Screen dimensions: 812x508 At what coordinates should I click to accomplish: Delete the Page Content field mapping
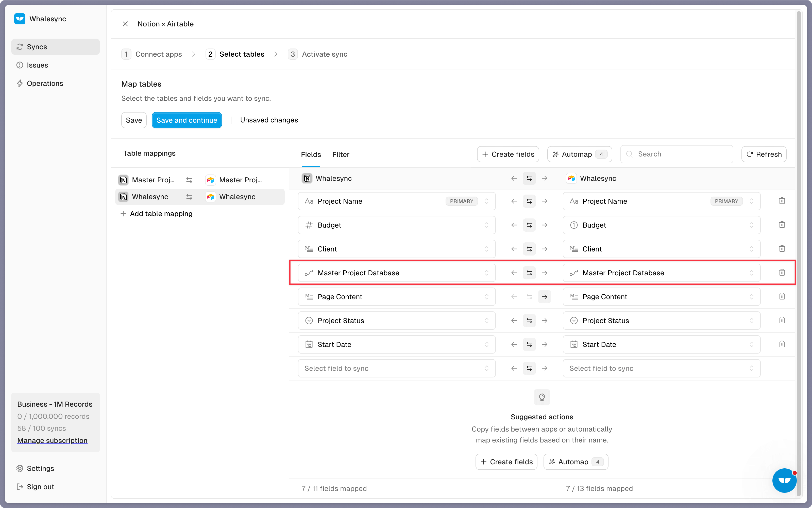point(782,296)
